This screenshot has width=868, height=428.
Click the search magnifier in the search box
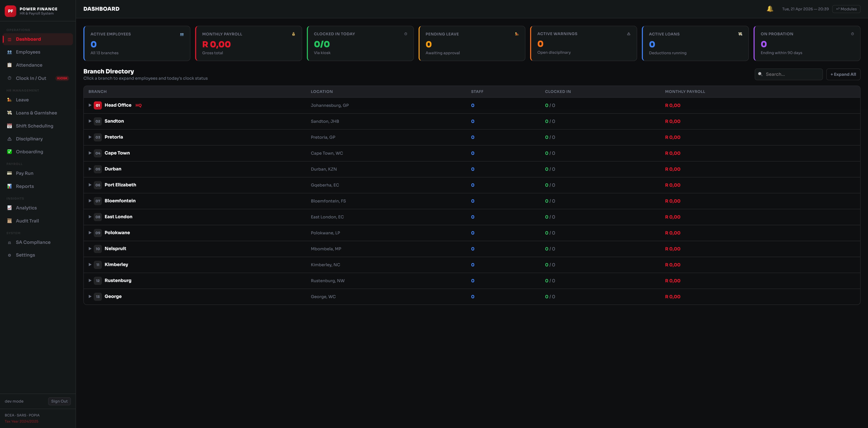pos(761,74)
